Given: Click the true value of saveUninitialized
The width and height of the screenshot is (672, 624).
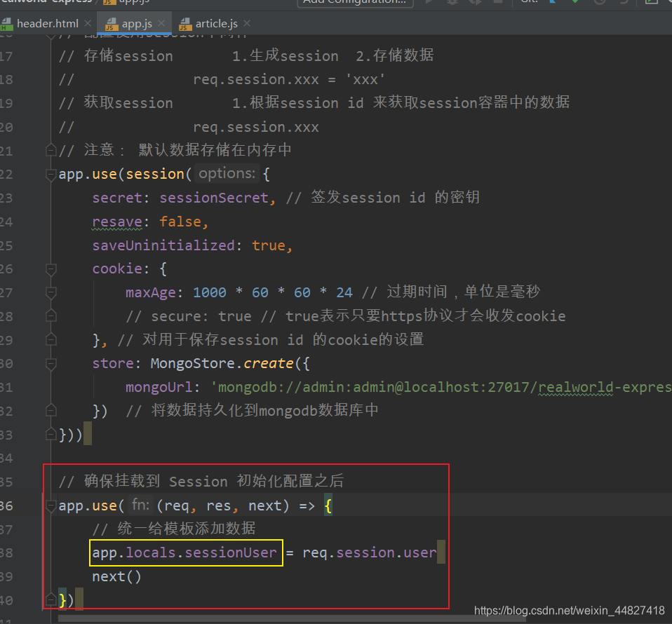Looking at the screenshot, I should [268, 245].
